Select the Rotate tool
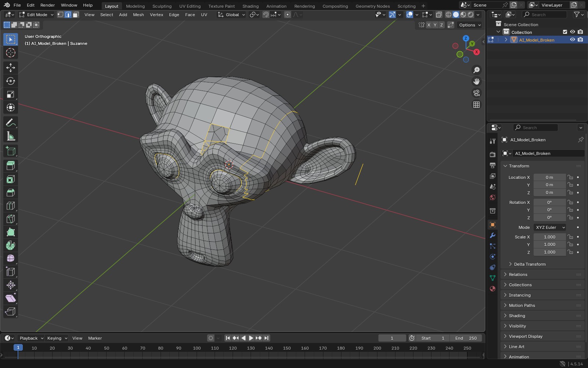The width and height of the screenshot is (588, 368). 11,81
